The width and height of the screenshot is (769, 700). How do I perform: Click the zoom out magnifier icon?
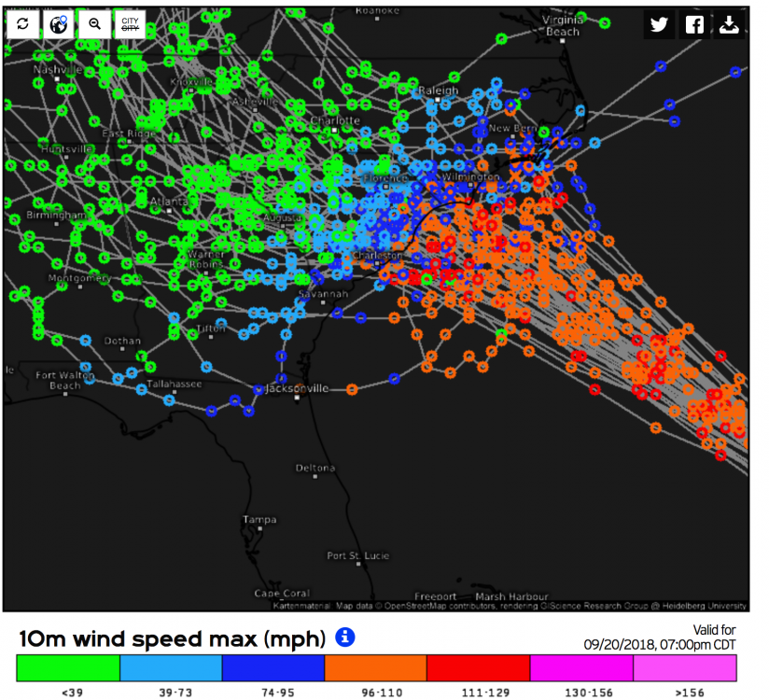coord(94,23)
